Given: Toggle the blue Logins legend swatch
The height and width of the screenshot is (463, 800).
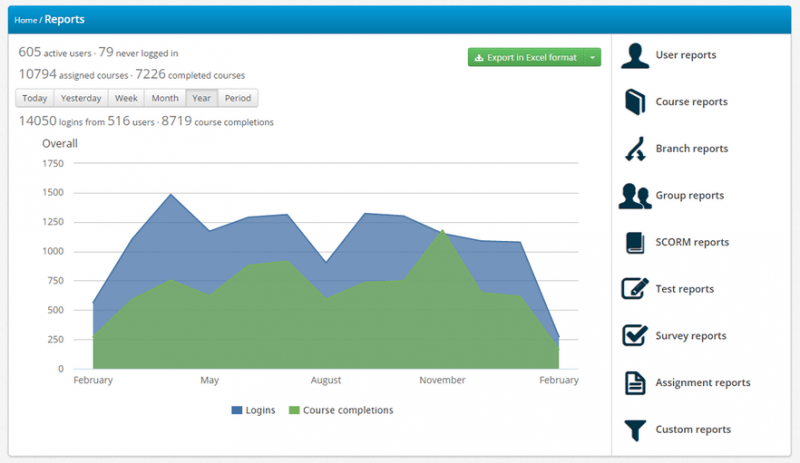Looking at the screenshot, I should pyautogui.click(x=237, y=410).
